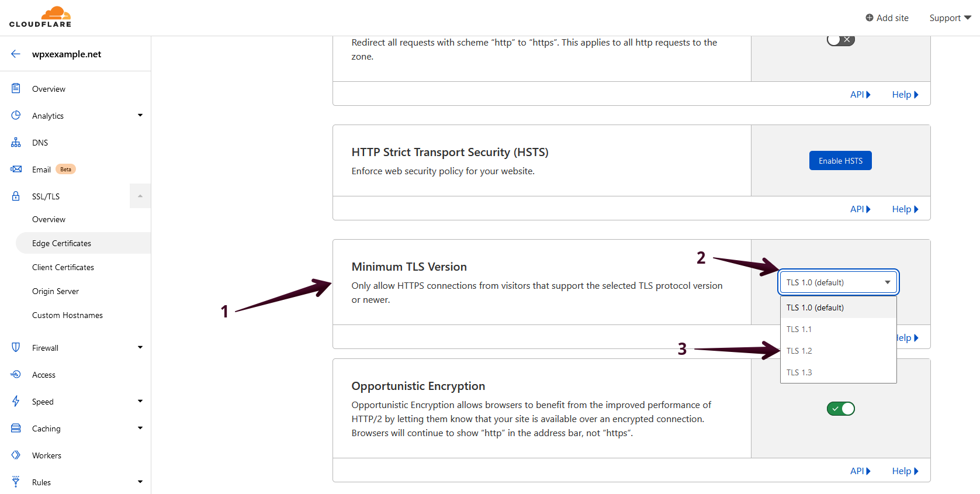Expand the Support dropdown menu
Image resolution: width=980 pixels, height=494 pixels.
(x=950, y=18)
